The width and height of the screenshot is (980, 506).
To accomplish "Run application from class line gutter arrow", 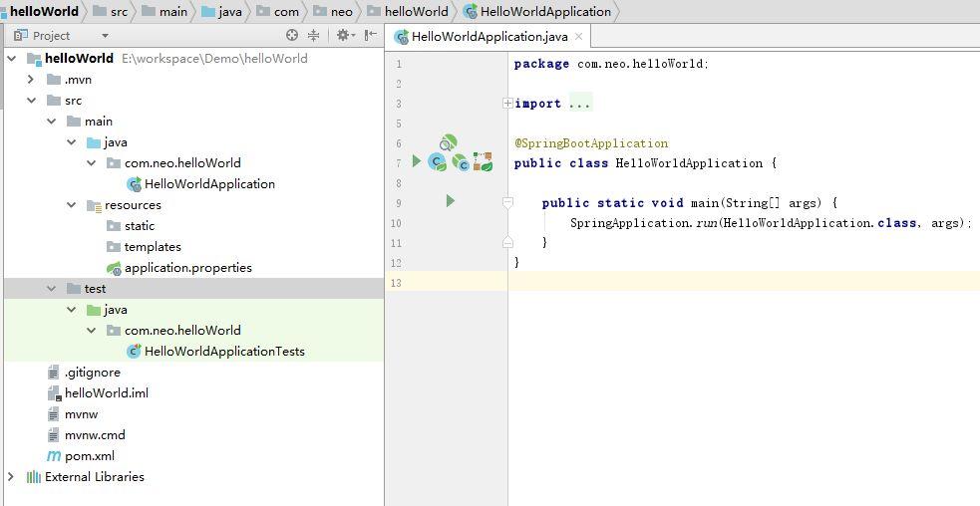I will (x=417, y=161).
